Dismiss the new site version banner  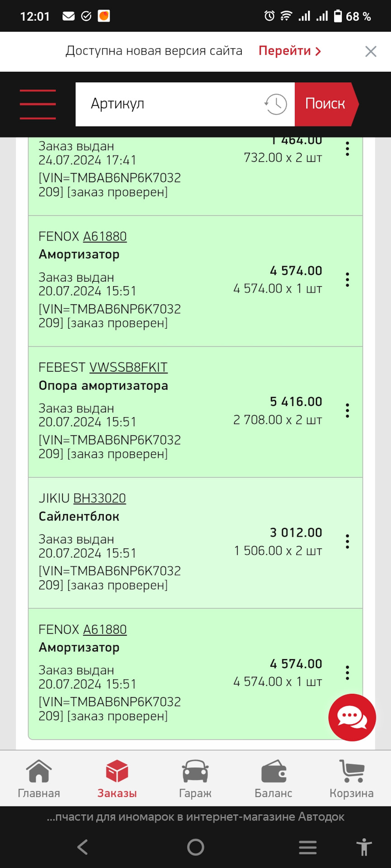coord(371,52)
